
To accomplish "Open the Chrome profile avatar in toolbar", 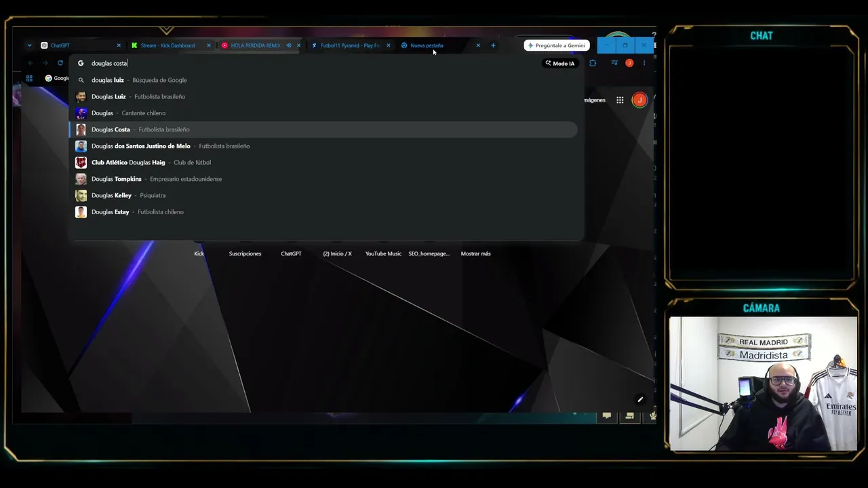I will click(629, 63).
